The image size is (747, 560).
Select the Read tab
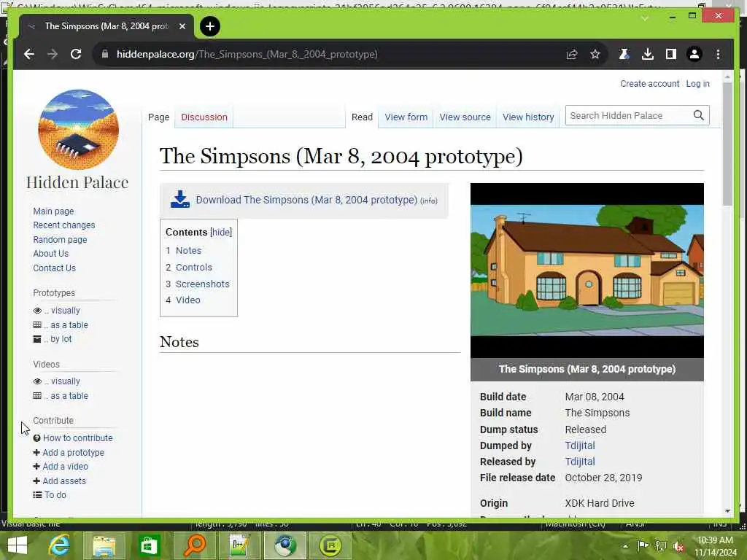362,117
